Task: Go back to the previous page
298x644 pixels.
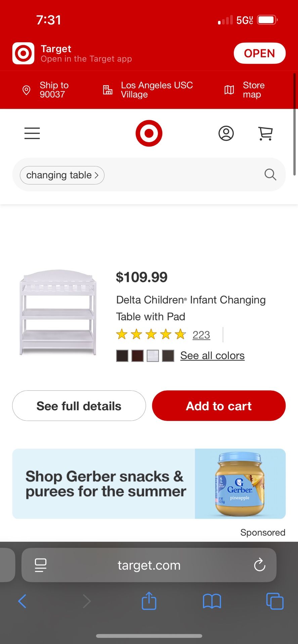Action: click(x=22, y=601)
